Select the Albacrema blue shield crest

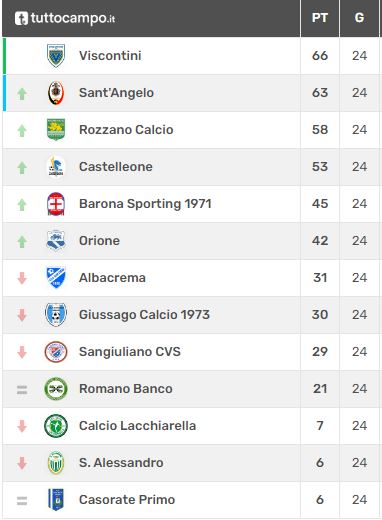[56, 277]
